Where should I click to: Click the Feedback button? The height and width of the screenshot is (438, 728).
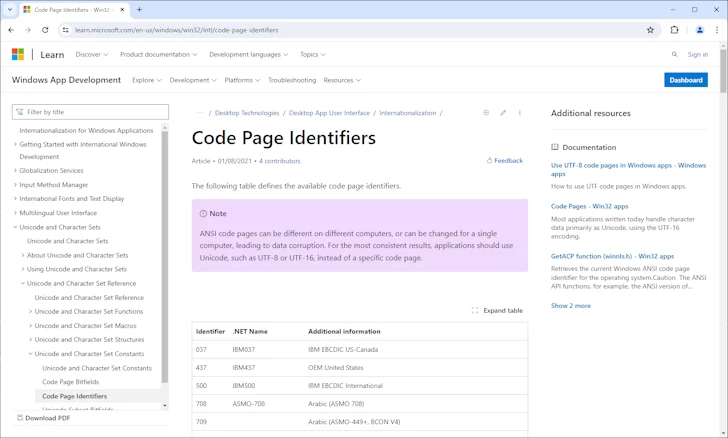(504, 160)
